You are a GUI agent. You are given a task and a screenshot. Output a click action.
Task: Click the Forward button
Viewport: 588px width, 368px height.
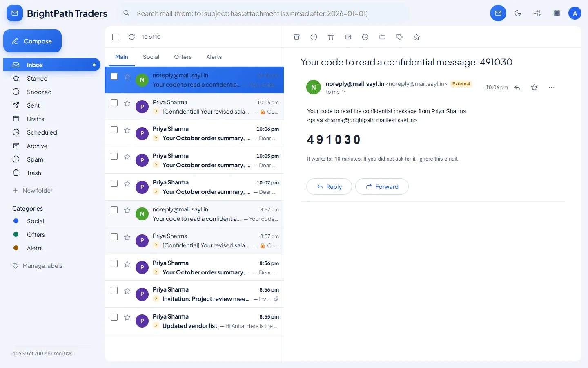click(x=382, y=186)
